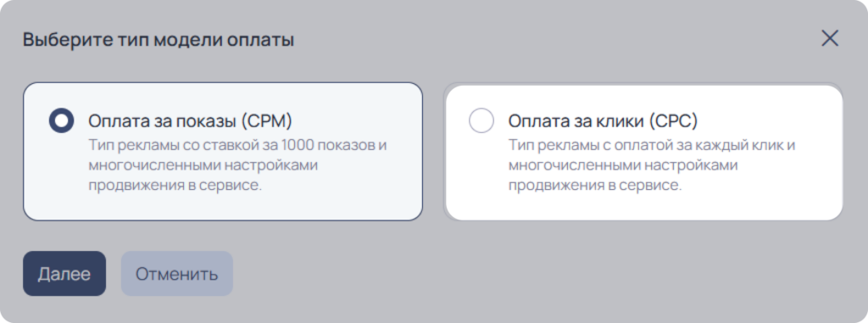
Task: Select the CPC radio button
Action: (481, 120)
